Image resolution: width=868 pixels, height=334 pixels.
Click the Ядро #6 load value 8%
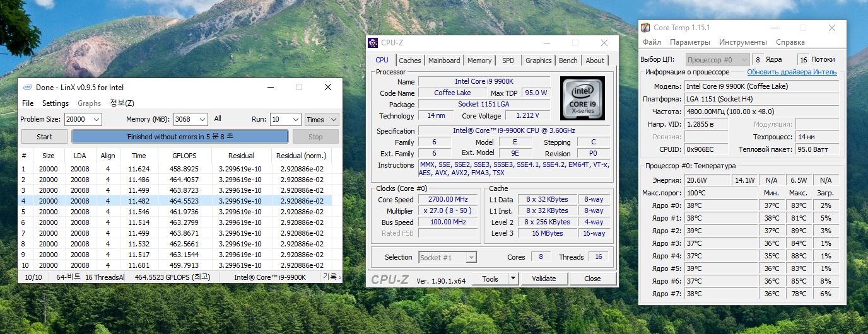826,281
